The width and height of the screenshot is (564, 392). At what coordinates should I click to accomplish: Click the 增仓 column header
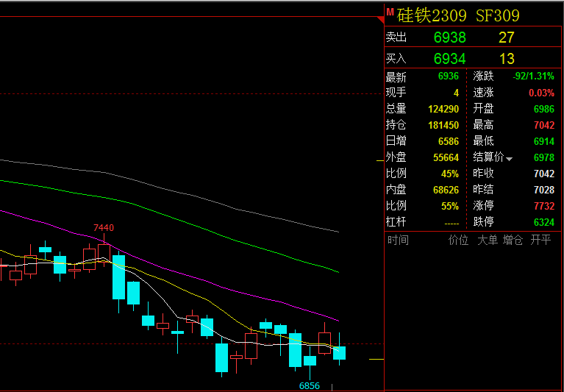pos(513,240)
